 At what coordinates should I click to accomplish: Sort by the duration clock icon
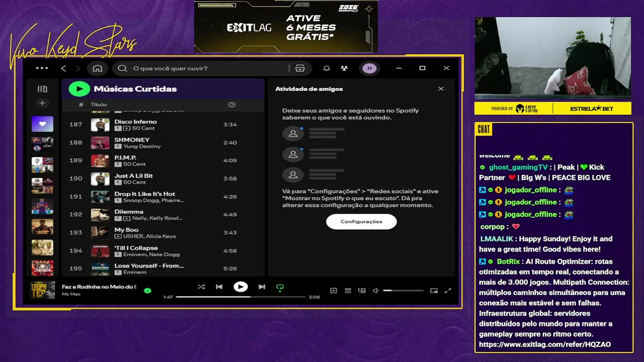pyautogui.click(x=232, y=105)
